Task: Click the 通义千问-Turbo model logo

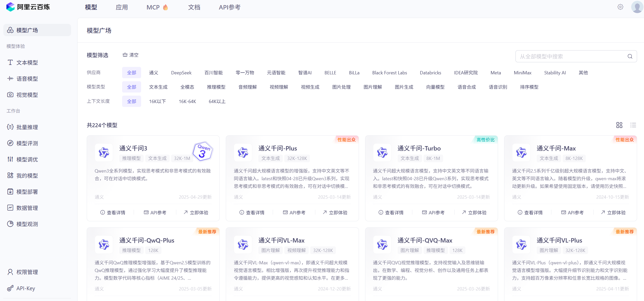Action: [382, 153]
